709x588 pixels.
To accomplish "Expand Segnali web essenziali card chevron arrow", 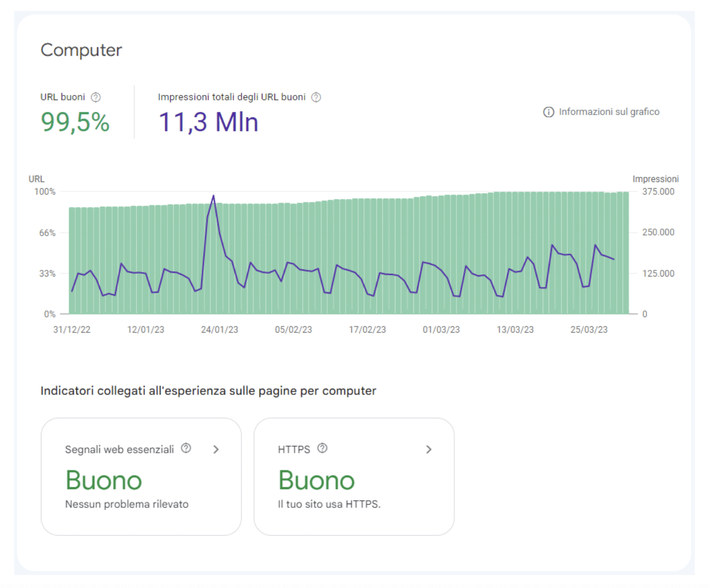I will click(x=216, y=449).
